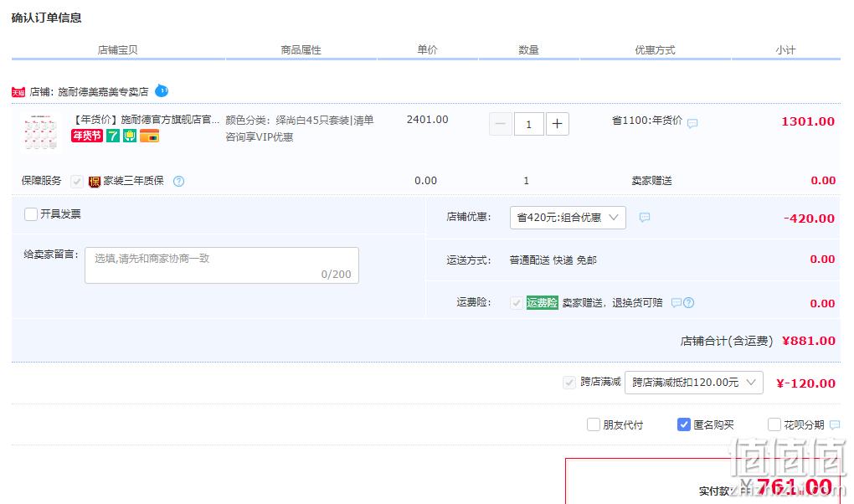Click cross-store discount ¥-120.00
854x504 pixels.
click(806, 383)
